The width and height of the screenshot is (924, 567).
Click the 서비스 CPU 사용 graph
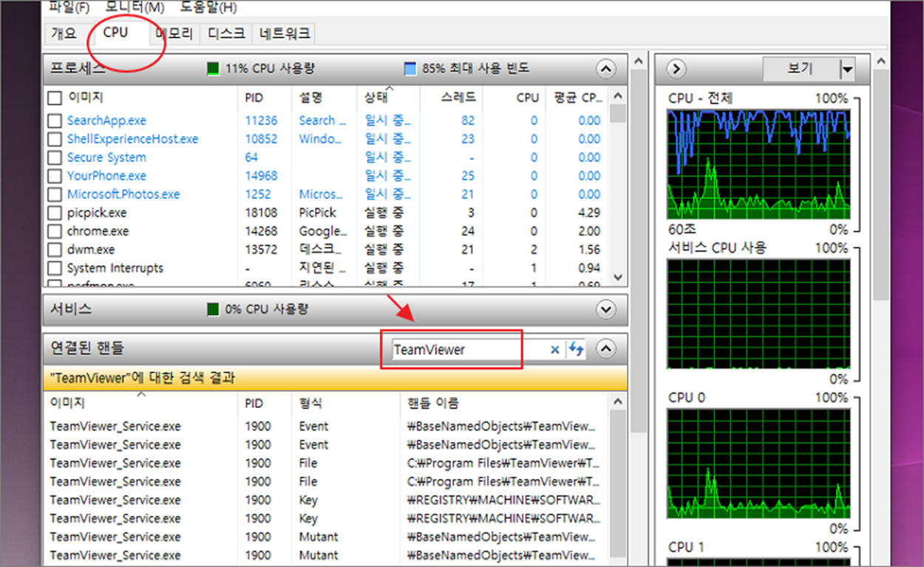(758, 313)
